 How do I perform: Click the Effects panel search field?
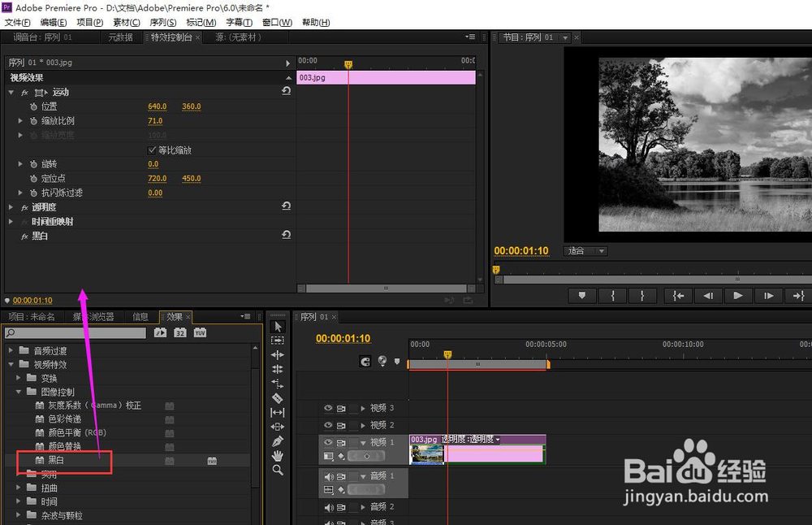point(76,332)
